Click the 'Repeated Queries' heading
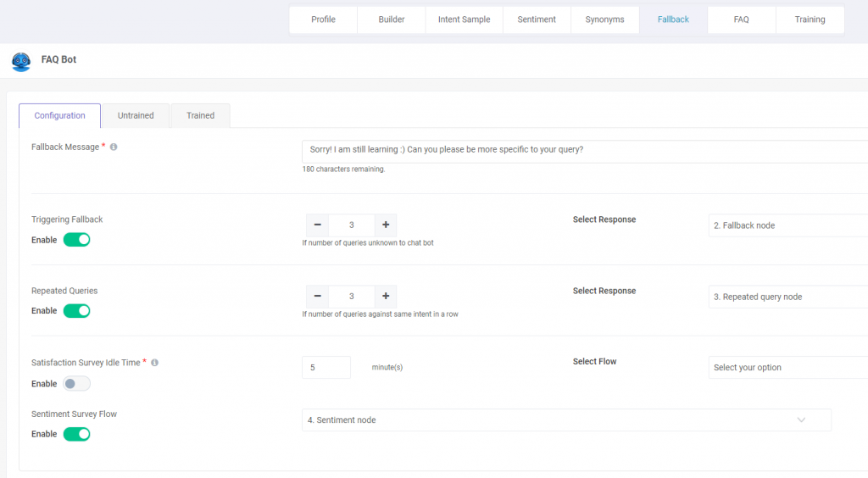This screenshot has width=868, height=478. point(64,291)
